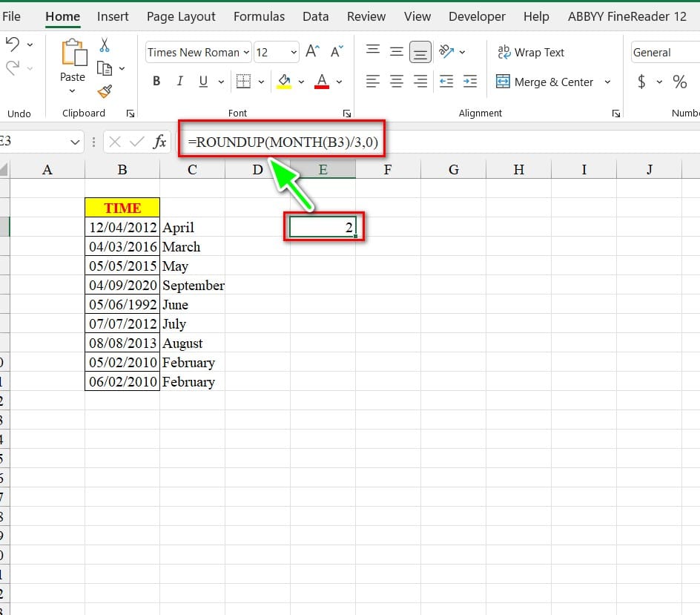
Task: Toggle Wrap Text for the cell
Action: click(x=530, y=52)
